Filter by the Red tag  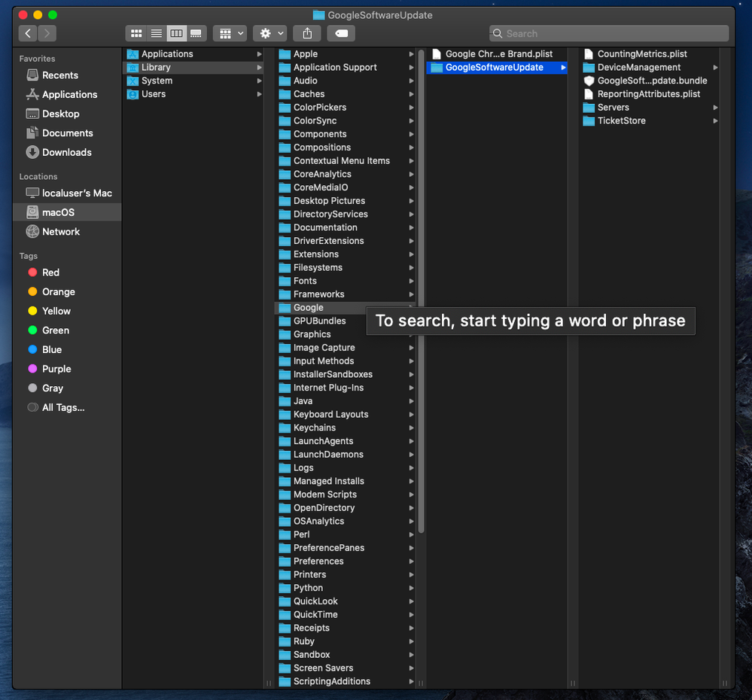click(x=67, y=272)
